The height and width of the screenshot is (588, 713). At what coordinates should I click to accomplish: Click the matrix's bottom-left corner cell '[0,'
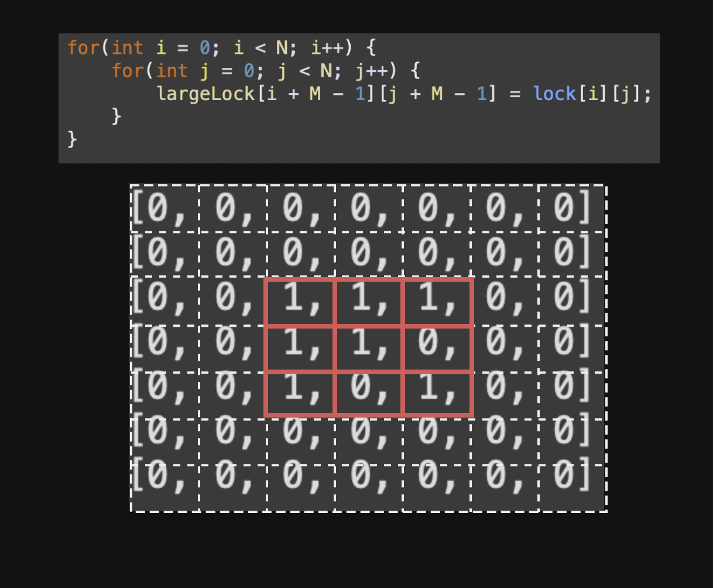164,488
